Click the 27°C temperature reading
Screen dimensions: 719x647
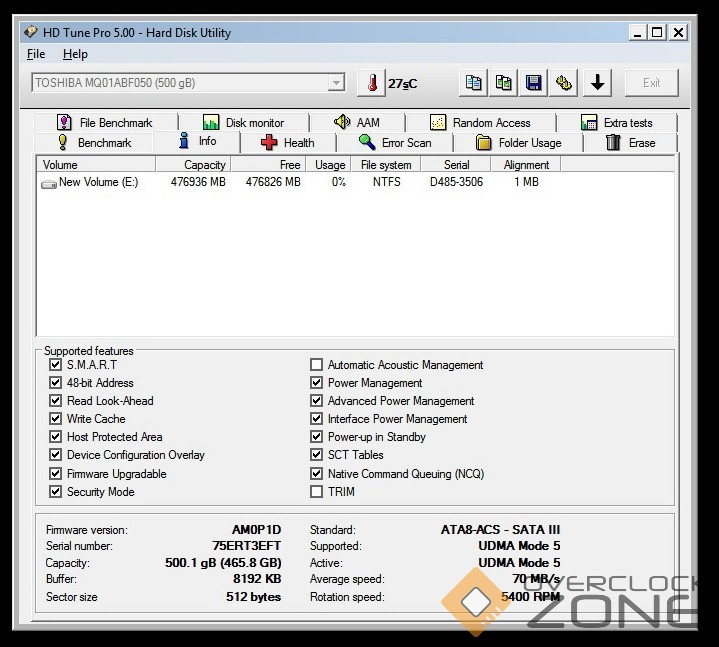click(x=403, y=83)
